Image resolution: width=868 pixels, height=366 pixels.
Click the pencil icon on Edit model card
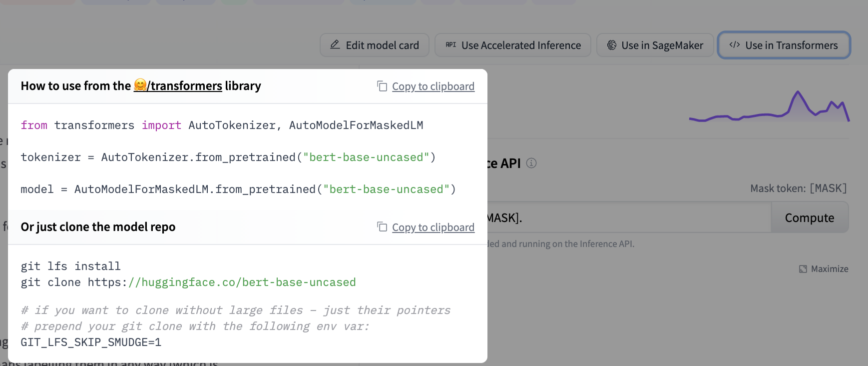(x=335, y=45)
